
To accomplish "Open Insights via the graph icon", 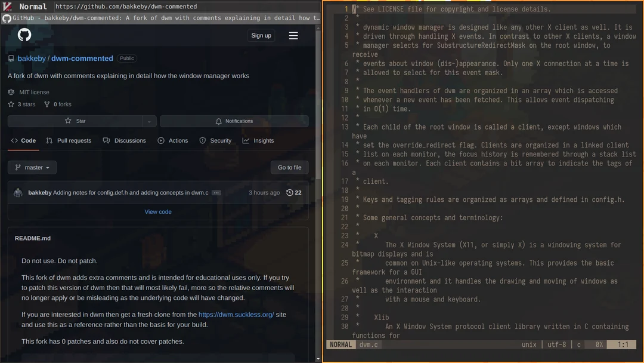I will point(246,140).
